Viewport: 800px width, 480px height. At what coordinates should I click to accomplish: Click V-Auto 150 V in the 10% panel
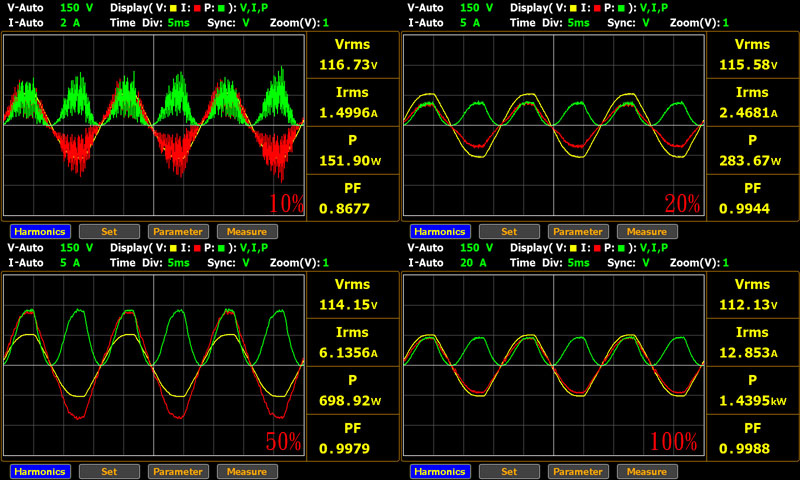77,8
